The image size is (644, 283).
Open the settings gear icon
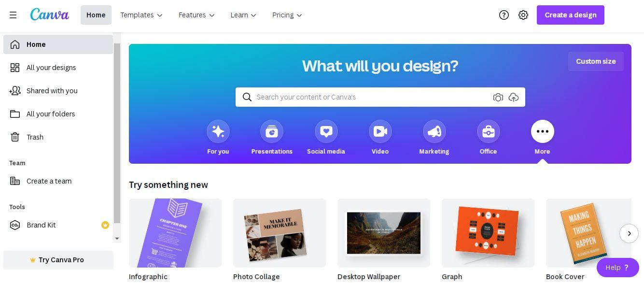(x=523, y=15)
